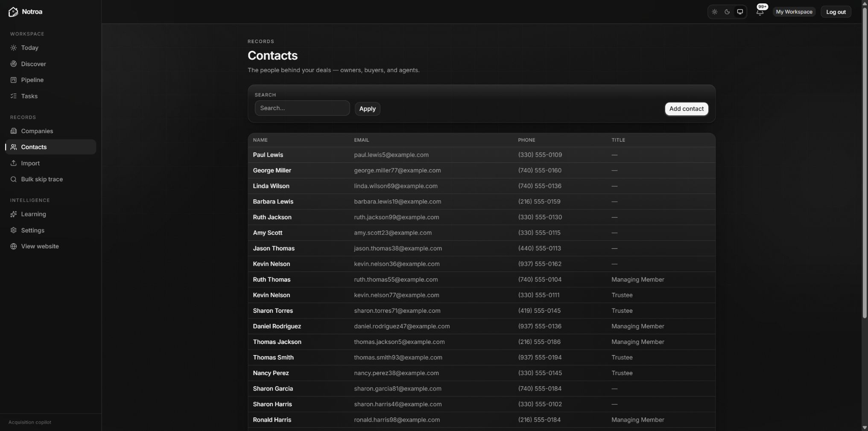Click the Pipeline board icon
Screen dimensions: 868x431
point(14,80)
